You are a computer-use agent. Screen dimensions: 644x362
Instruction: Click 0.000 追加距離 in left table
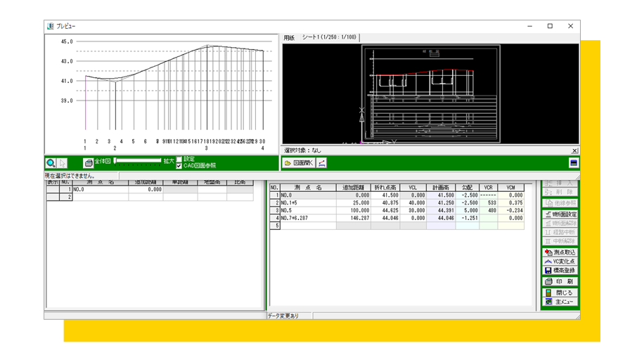pos(146,190)
